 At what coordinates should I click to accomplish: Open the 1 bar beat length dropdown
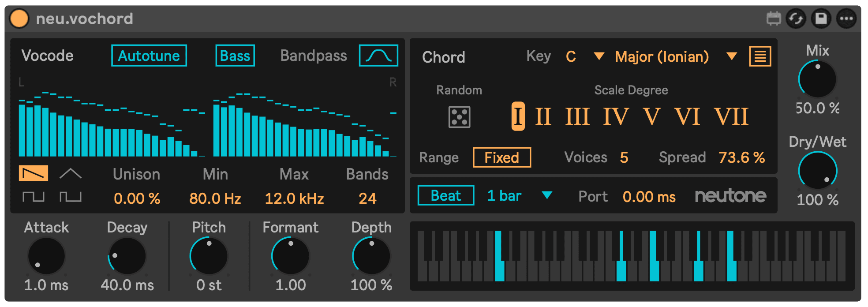tap(546, 195)
